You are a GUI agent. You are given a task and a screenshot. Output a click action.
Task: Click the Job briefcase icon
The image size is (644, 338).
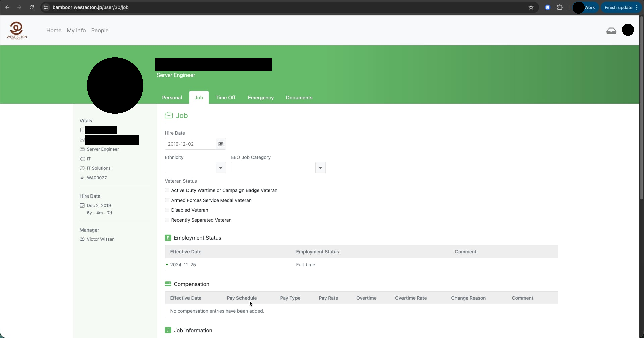click(169, 115)
